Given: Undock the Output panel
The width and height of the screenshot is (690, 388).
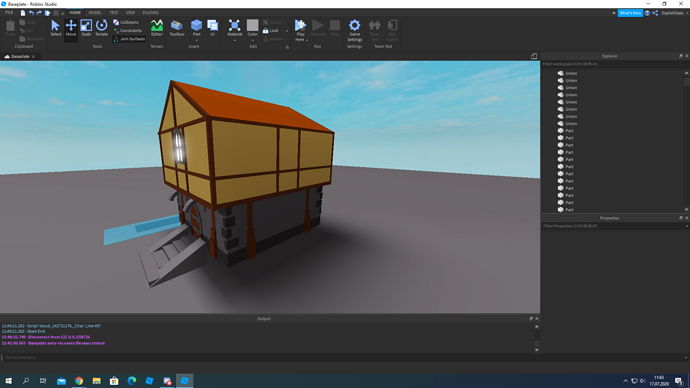Looking at the screenshot, I should [x=531, y=318].
